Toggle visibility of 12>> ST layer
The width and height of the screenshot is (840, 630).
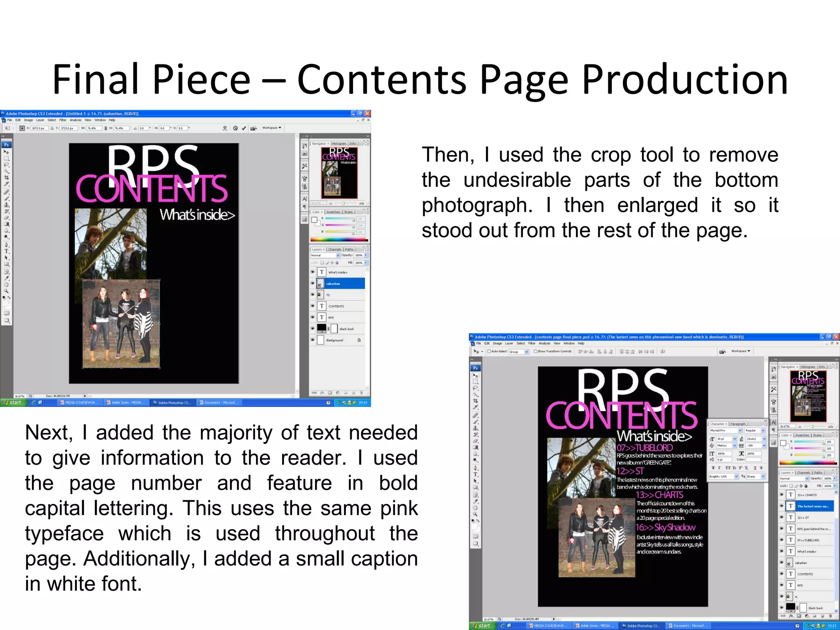click(781, 517)
